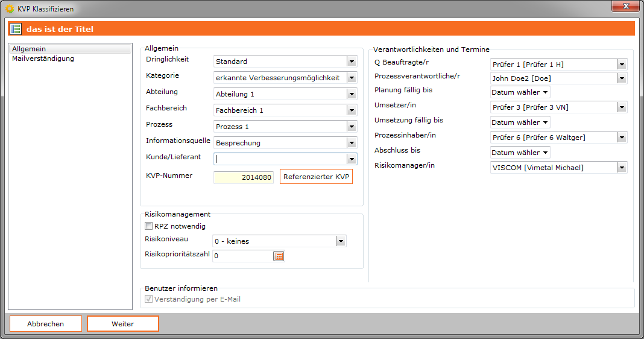644x339 pixels.
Task: Click the KVP Klassifizieren window gear icon
Action: pos(10,8)
